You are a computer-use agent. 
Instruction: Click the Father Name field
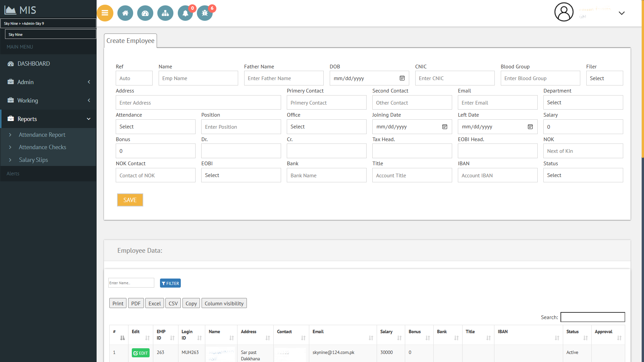pyautogui.click(x=284, y=78)
